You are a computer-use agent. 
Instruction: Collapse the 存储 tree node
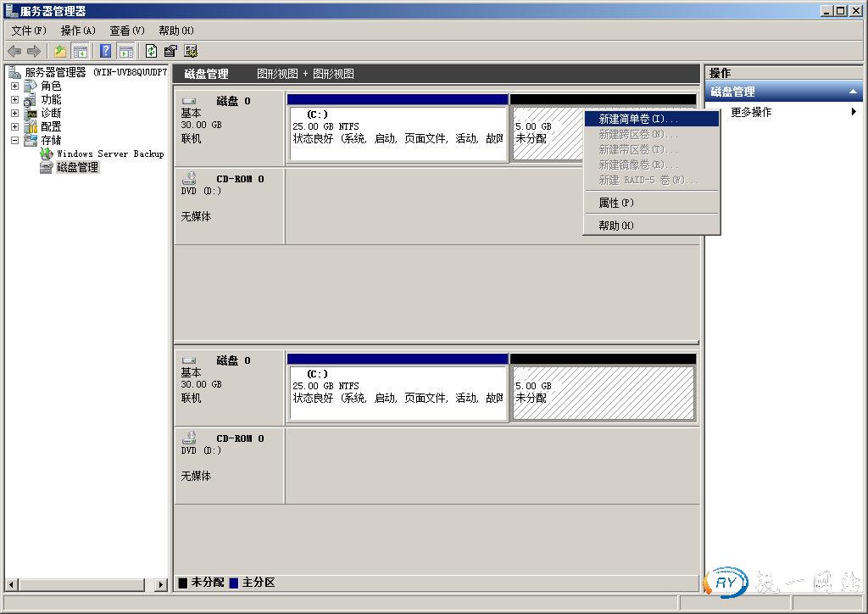coord(14,140)
